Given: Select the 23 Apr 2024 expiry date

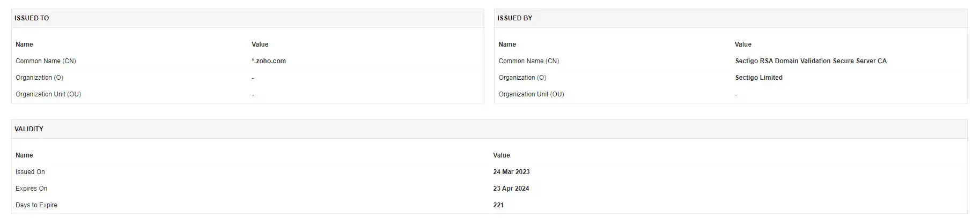Looking at the screenshot, I should coord(511,189).
